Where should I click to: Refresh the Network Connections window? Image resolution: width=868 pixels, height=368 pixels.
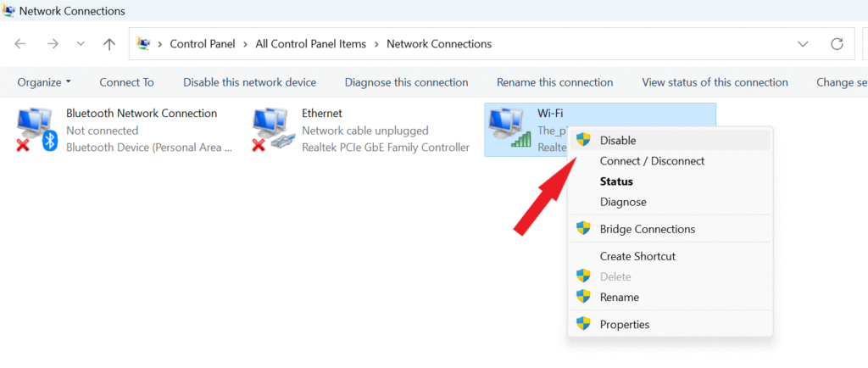(837, 44)
